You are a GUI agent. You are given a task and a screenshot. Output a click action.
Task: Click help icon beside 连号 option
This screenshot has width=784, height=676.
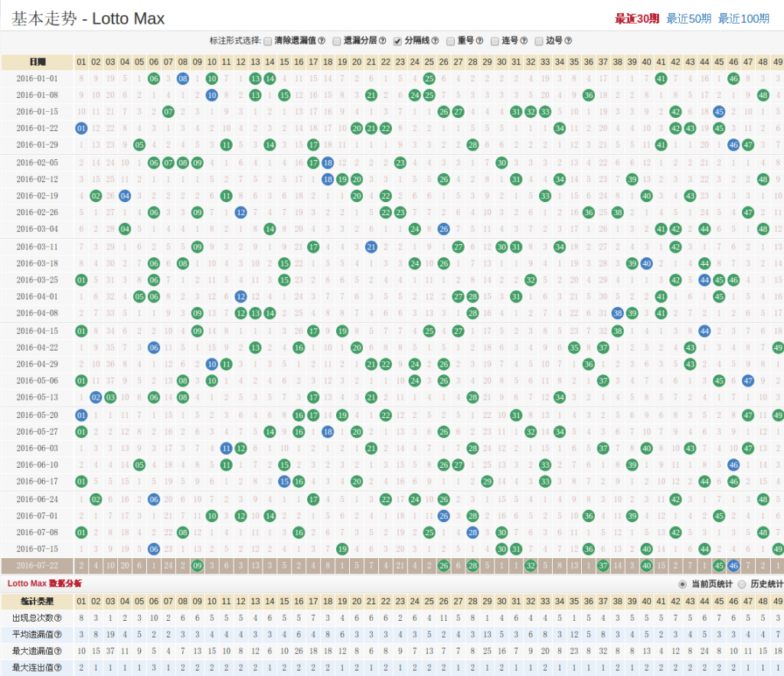click(x=524, y=41)
